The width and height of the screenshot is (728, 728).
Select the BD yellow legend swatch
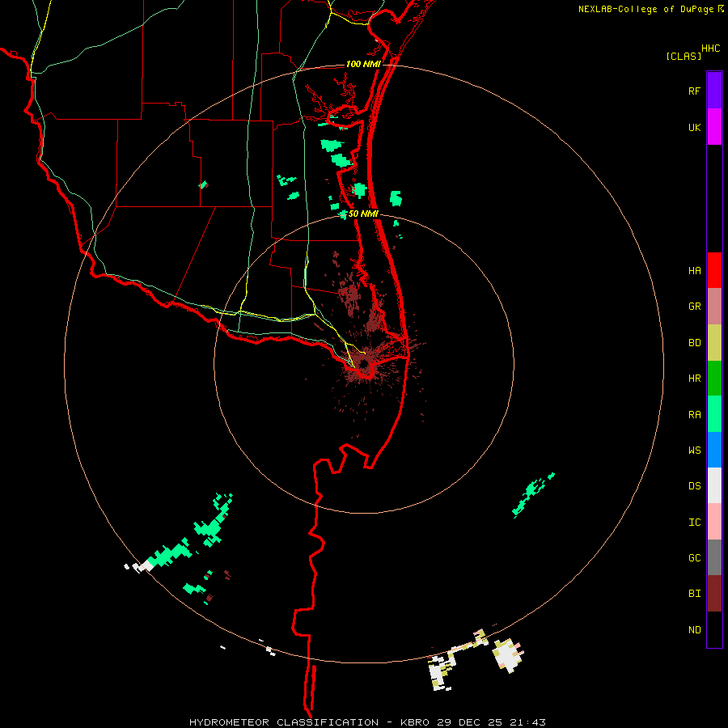[x=714, y=343]
